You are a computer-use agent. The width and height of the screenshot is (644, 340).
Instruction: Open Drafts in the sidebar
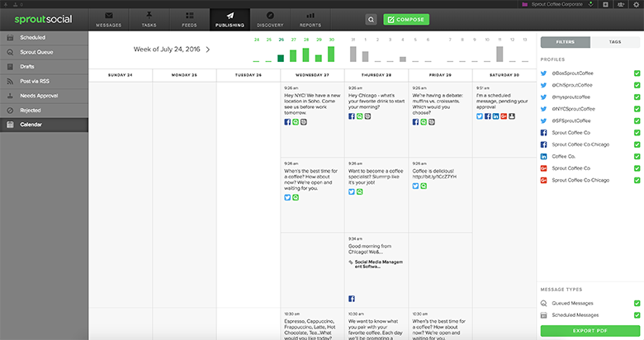[44, 67]
